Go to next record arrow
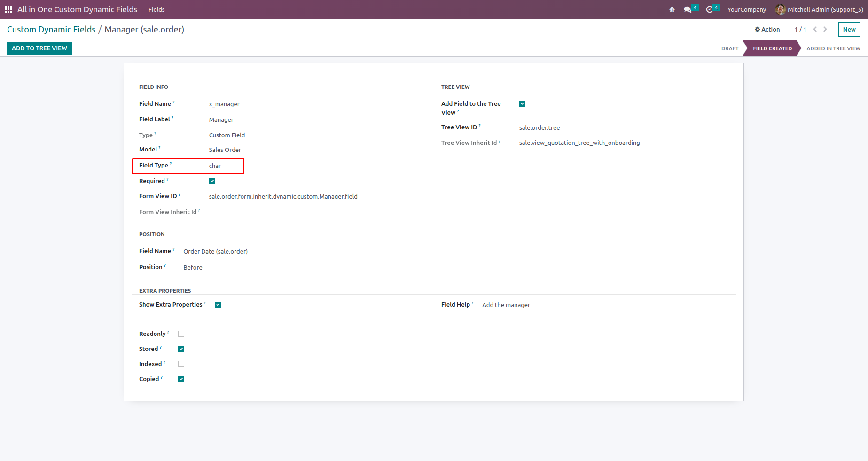Screen dimensions: 868x461 [x=825, y=29]
